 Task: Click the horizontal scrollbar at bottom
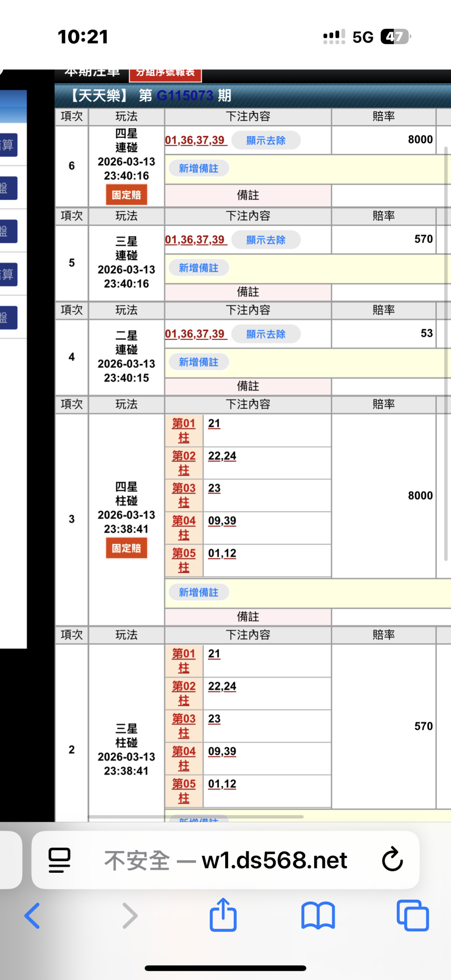pos(196,817)
